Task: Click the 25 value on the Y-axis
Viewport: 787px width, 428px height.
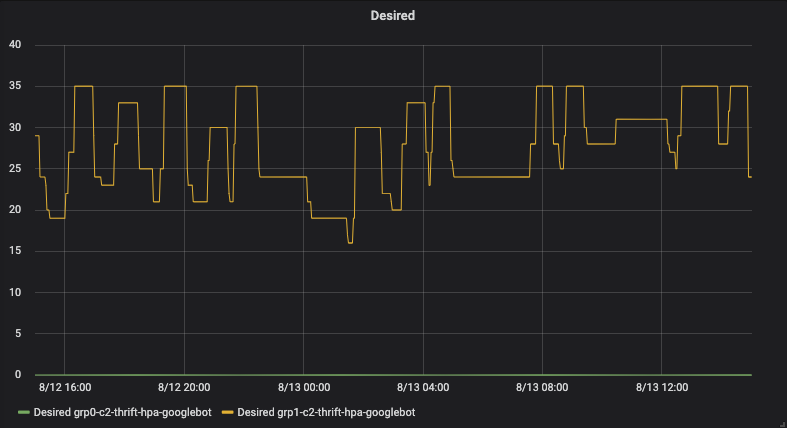Action: 15,169
